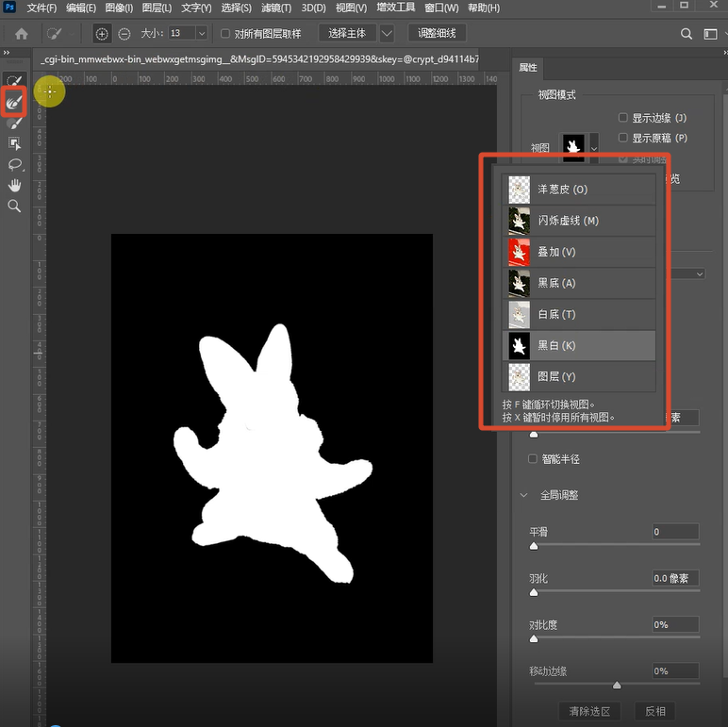The image size is (728, 727).
Task: Enable 智能半径 checkbox
Action: tap(533, 458)
